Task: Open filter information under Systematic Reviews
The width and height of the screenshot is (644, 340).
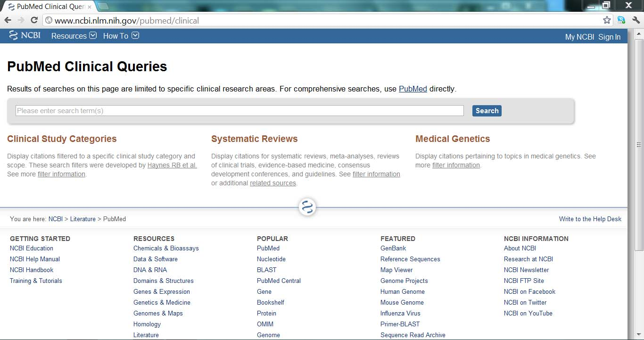Action: (376, 174)
